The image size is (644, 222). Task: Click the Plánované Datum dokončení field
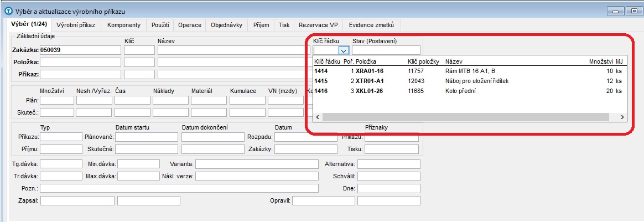213,137
